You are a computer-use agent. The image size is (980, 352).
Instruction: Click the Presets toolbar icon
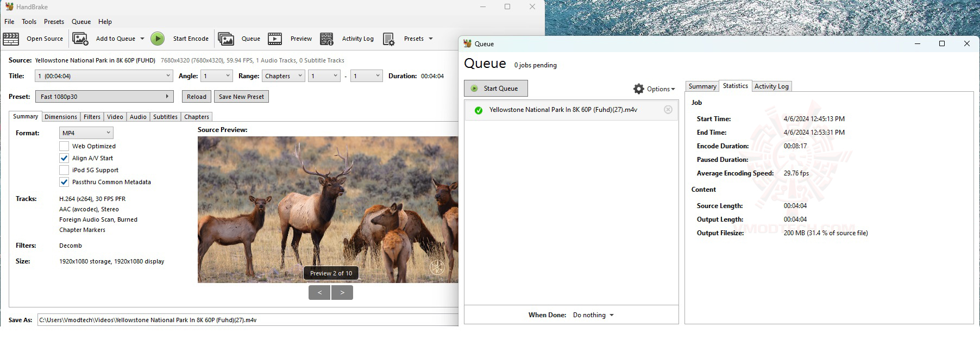(x=389, y=39)
